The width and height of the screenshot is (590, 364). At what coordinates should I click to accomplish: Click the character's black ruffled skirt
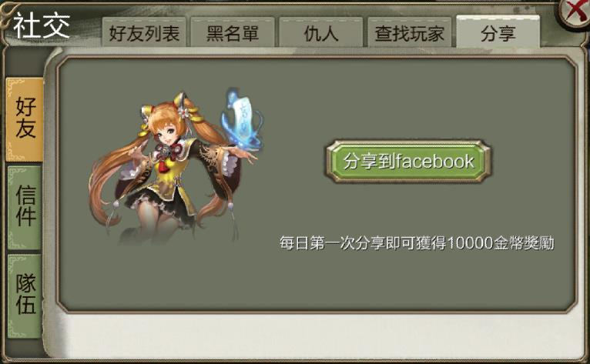point(162,205)
